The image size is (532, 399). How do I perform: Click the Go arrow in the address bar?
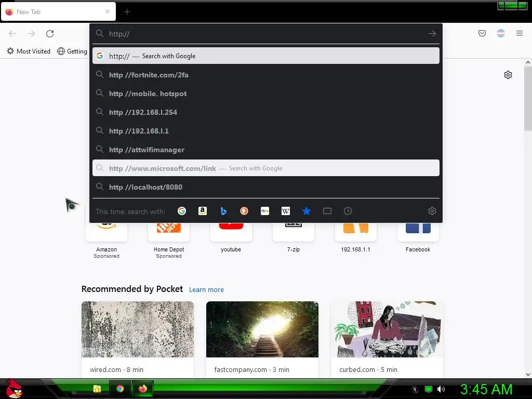tap(432, 34)
